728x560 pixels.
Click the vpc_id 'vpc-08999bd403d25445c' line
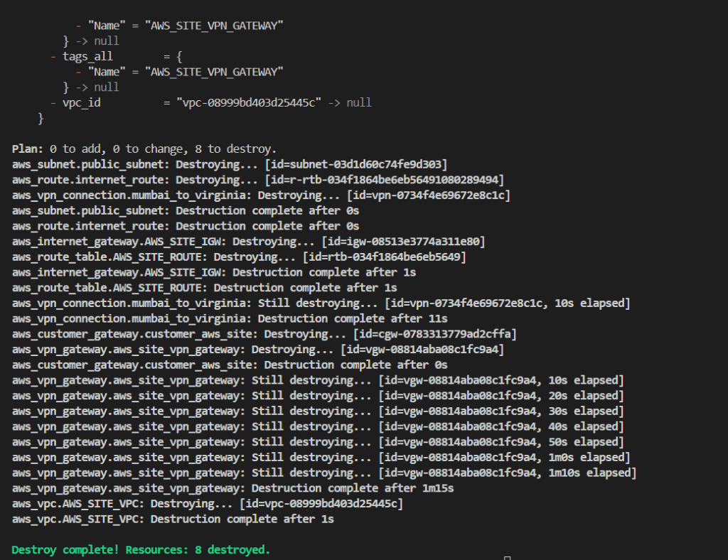(210, 103)
